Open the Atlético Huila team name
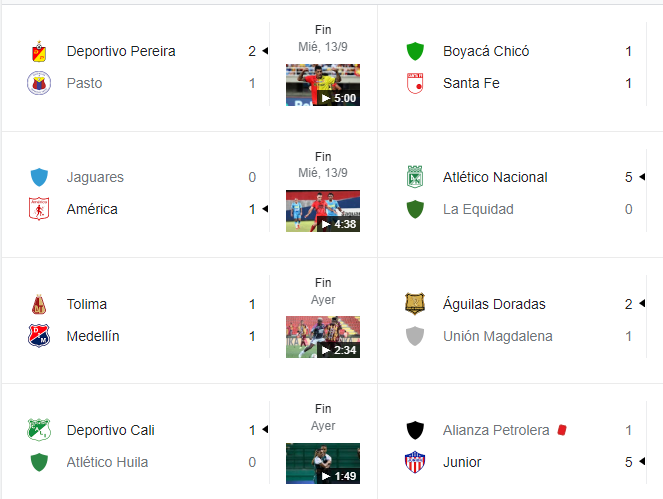Image resolution: width=663 pixels, height=499 pixels. click(107, 462)
